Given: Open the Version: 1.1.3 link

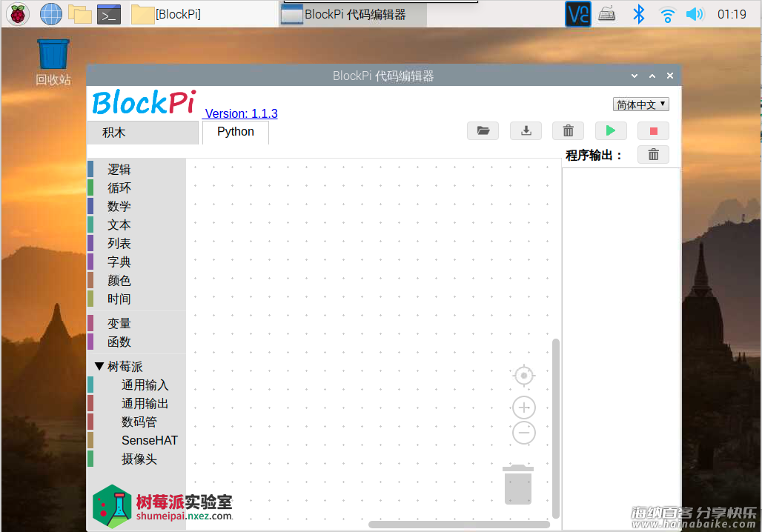Looking at the screenshot, I should [x=241, y=113].
